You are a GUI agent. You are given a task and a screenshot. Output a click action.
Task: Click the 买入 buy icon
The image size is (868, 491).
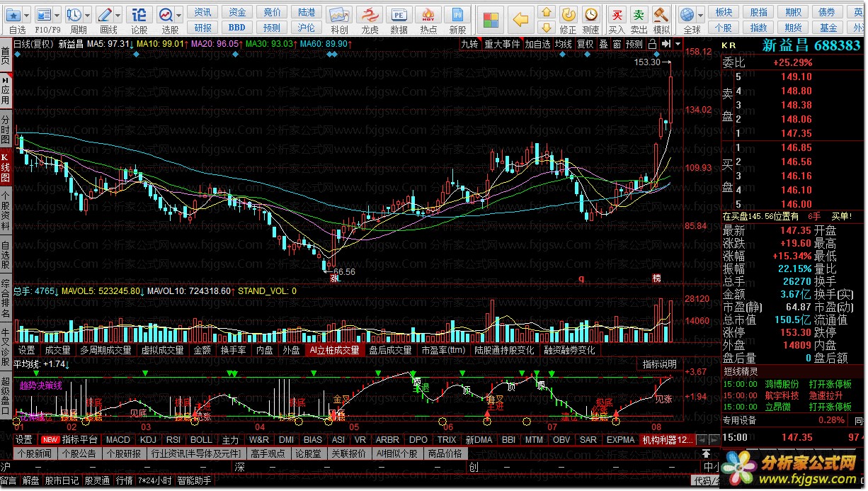(x=617, y=14)
